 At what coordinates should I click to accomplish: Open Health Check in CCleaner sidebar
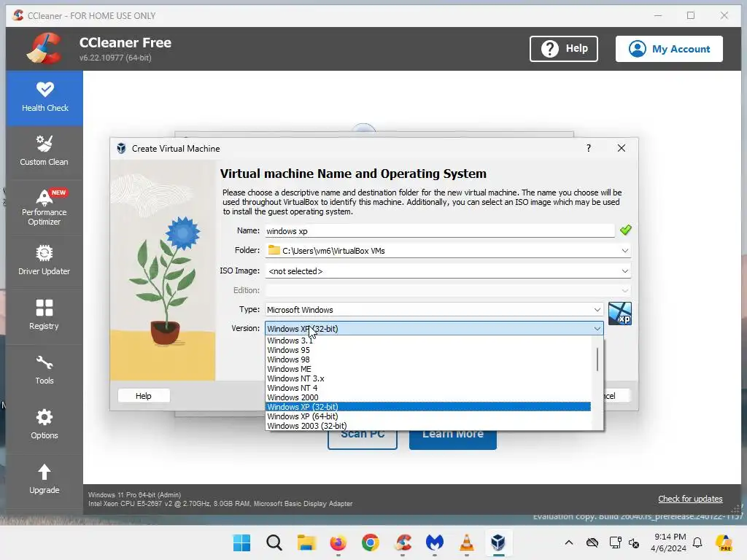(x=44, y=98)
